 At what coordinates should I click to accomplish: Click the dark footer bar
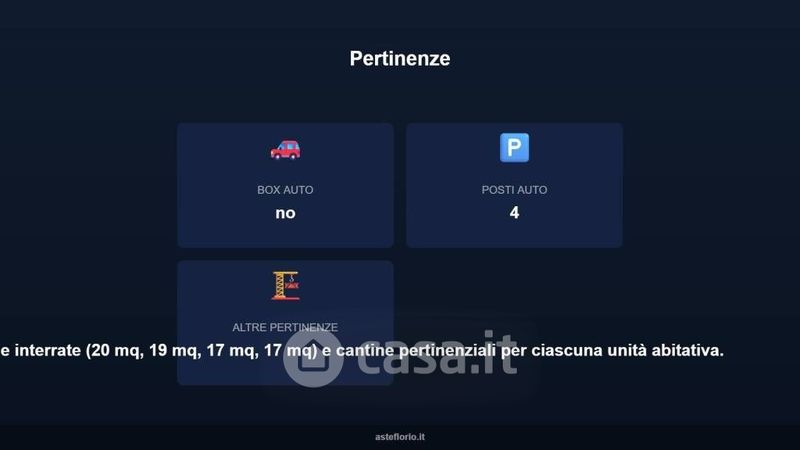point(400,437)
